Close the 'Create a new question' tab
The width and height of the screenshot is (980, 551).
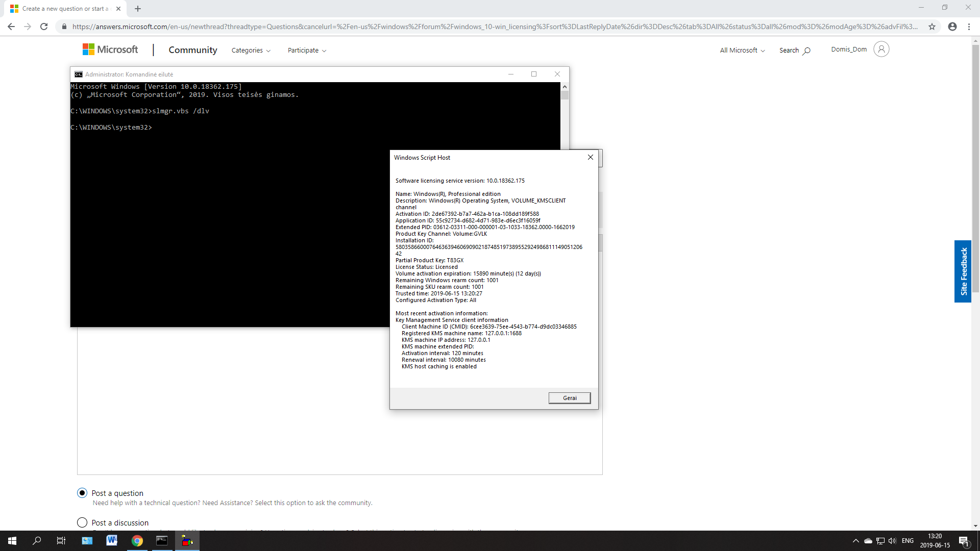pyautogui.click(x=118, y=9)
